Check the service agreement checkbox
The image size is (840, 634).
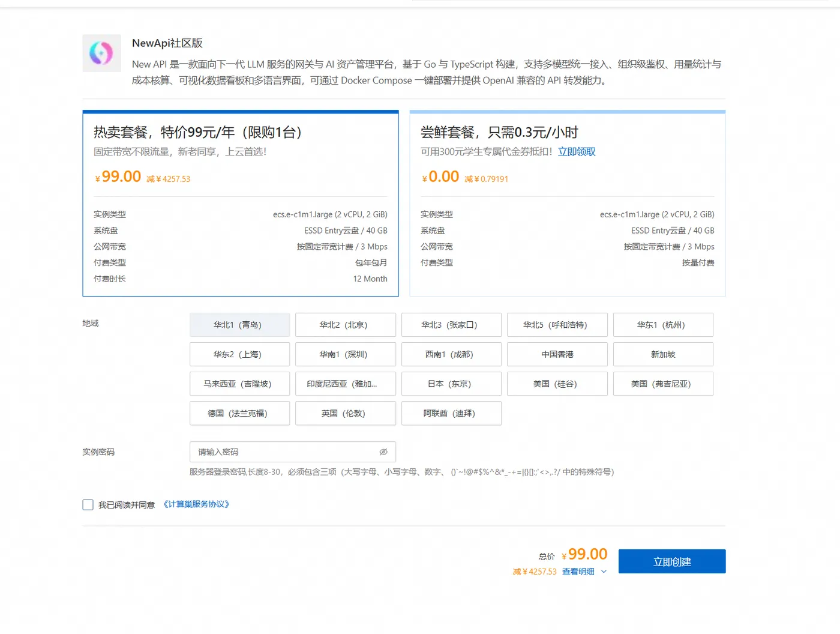[x=88, y=505]
